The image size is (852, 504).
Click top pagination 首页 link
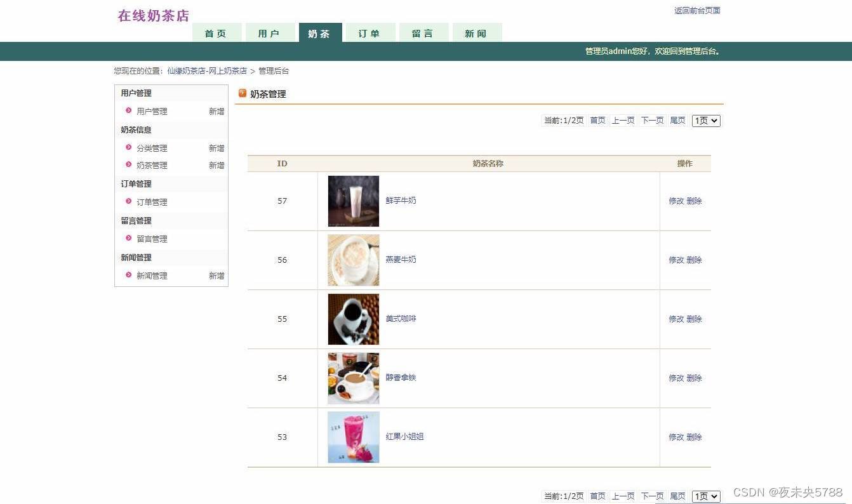[597, 120]
